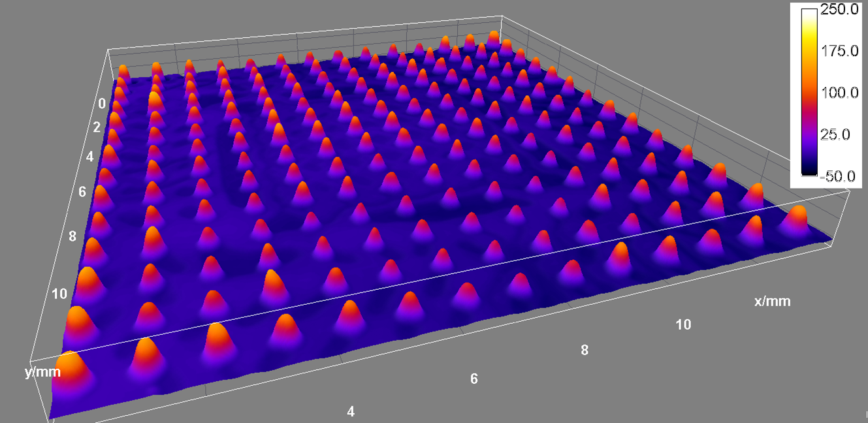
Task: Click the x-axis tick label 4
Action: click(x=351, y=412)
